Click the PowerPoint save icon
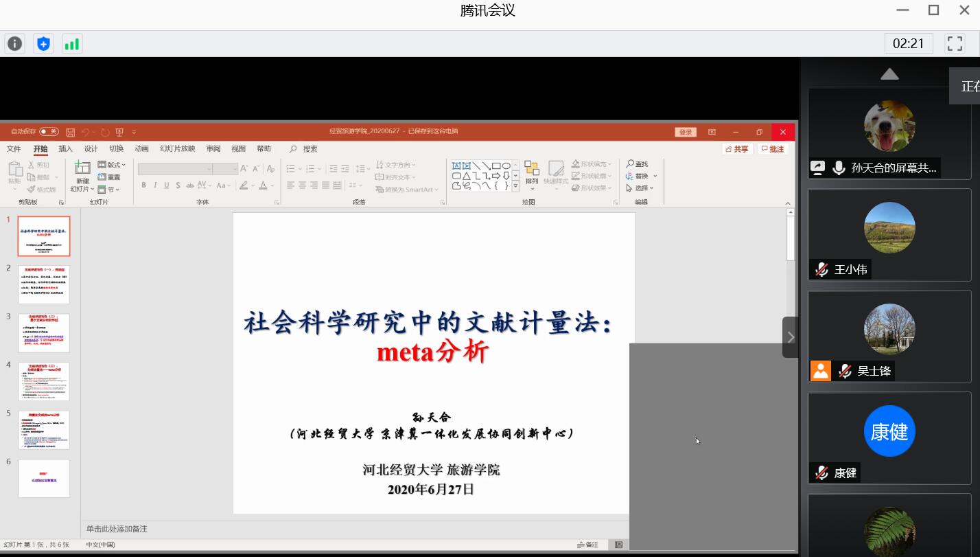Viewport: 980px width, 557px height. tap(70, 132)
